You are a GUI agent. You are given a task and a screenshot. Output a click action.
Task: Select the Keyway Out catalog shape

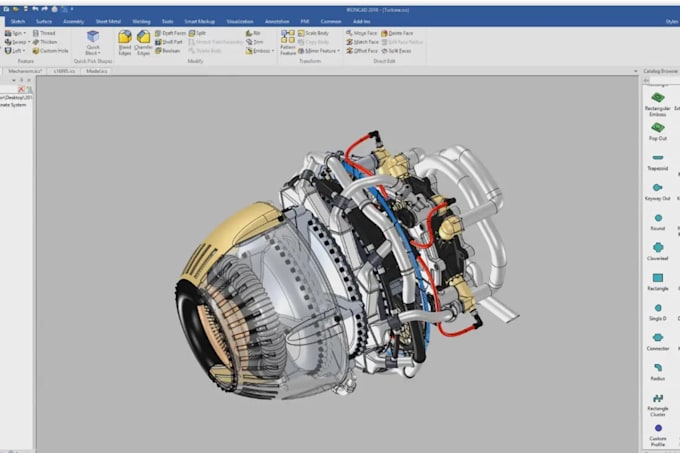coord(657,192)
